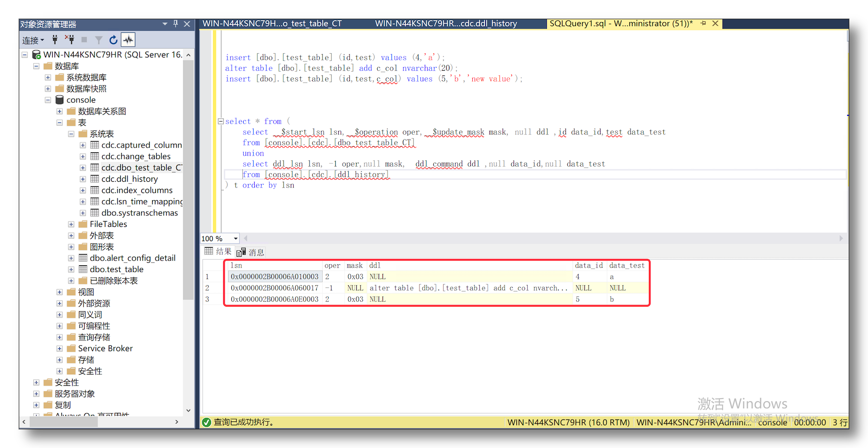Click the Service Broker folder icon

tap(71, 348)
